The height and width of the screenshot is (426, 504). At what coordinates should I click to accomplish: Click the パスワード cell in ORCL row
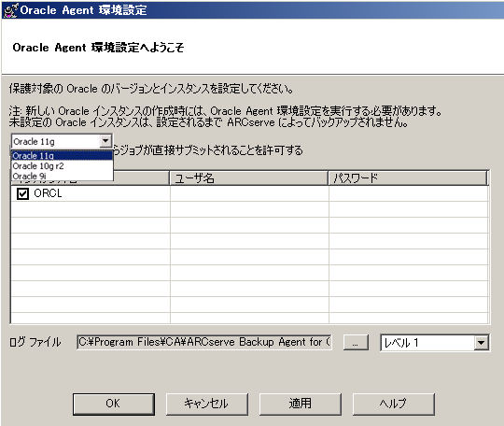tap(409, 193)
